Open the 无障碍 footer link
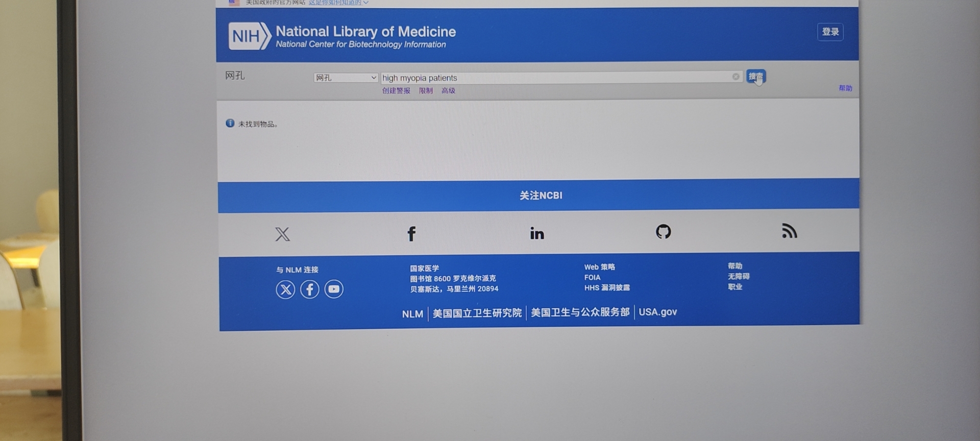The height and width of the screenshot is (441, 980). (739, 276)
